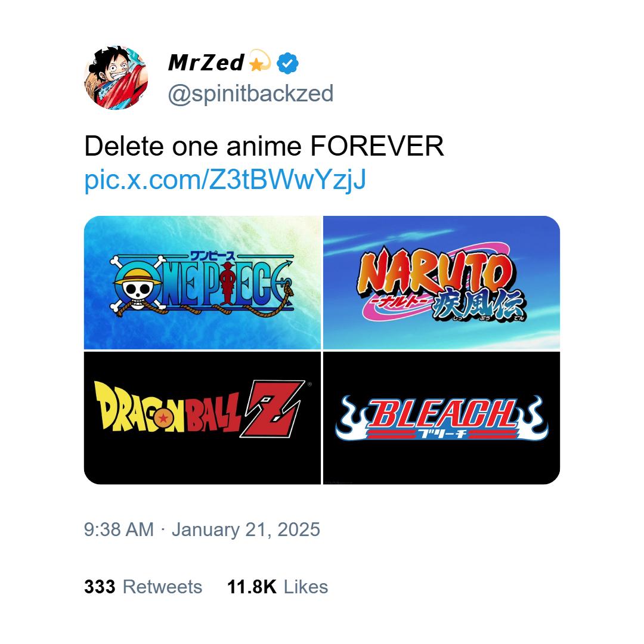Click the MrZed display name

point(206,63)
